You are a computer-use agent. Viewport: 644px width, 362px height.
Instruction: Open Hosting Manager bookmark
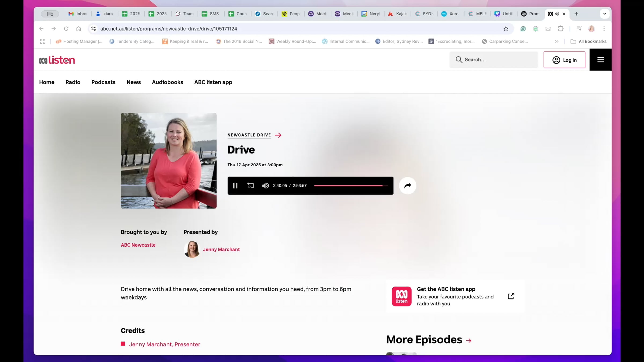tap(79, 41)
